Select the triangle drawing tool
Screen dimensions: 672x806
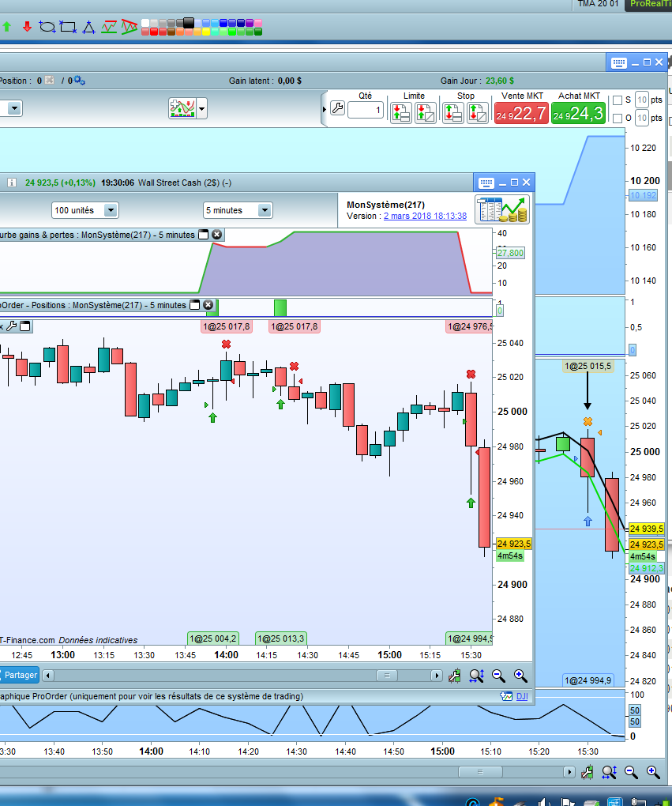(x=89, y=27)
